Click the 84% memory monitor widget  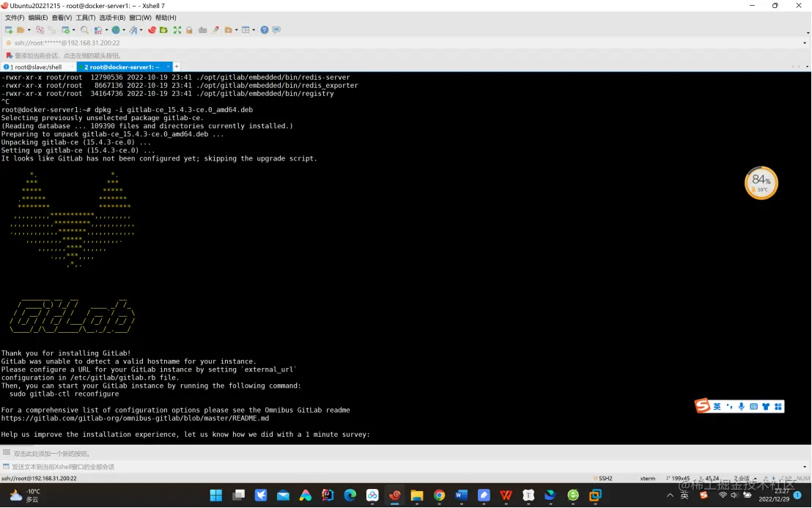click(x=761, y=183)
